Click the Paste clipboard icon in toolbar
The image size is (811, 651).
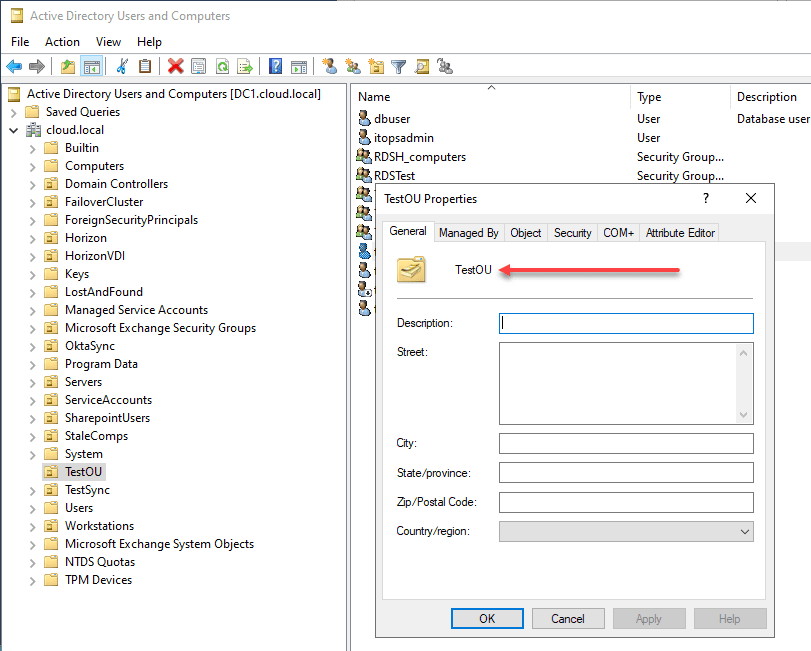[x=145, y=66]
